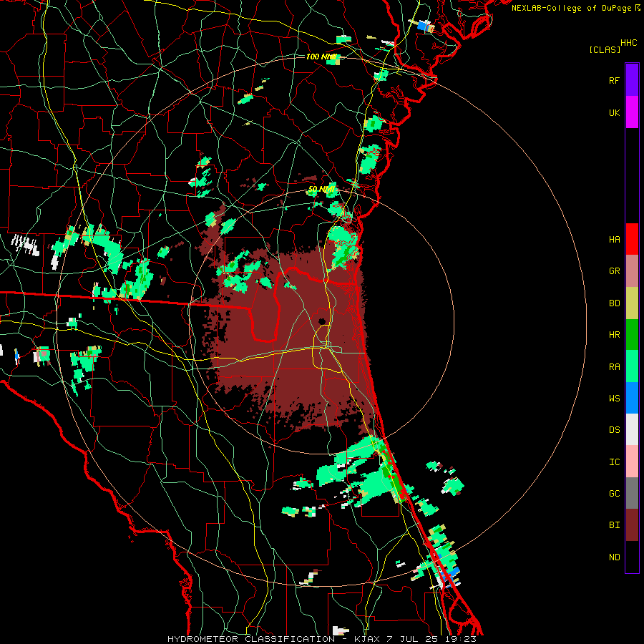This screenshot has height=644, width=644.
Task: Click the RF legend label
Action: (614, 80)
